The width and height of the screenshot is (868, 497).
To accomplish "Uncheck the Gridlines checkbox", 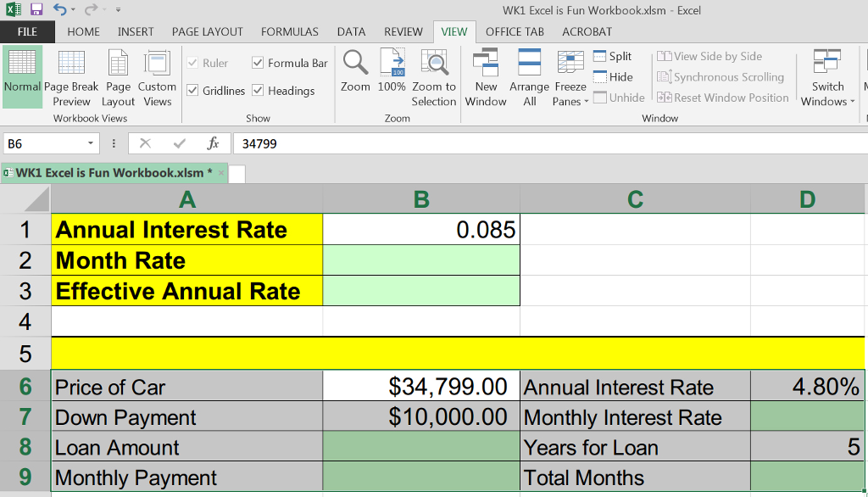I will [192, 91].
